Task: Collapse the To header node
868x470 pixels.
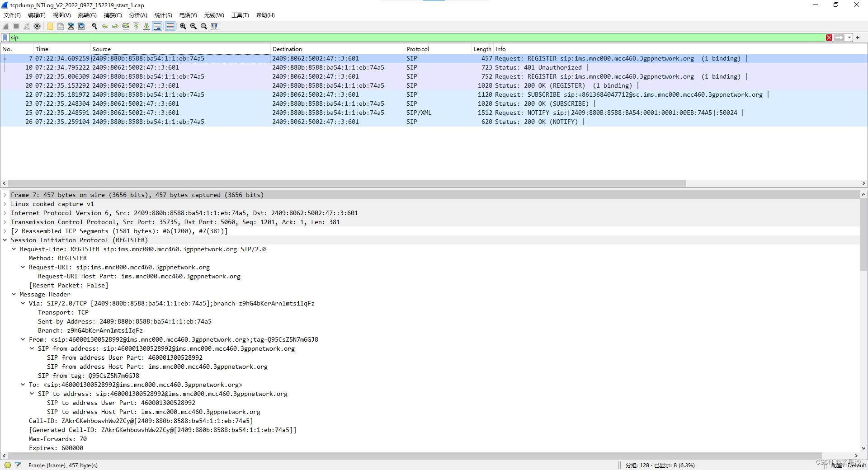Action: click(23, 385)
